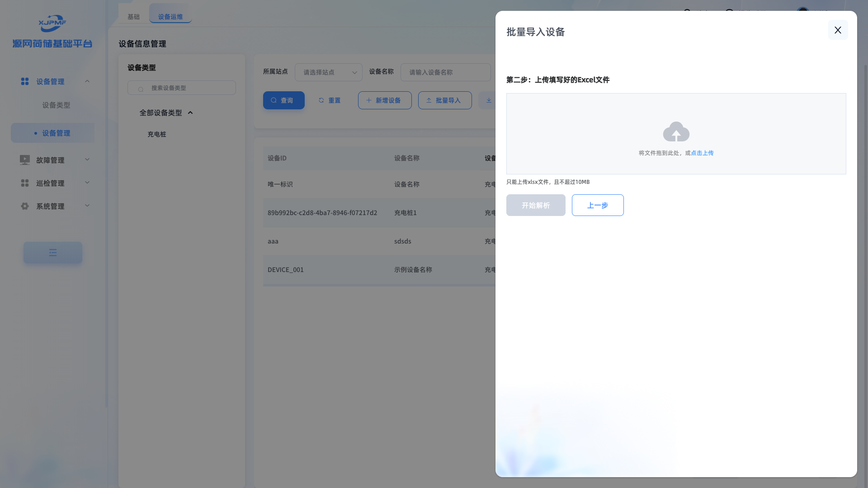The width and height of the screenshot is (868, 488).
Task: Click the 故障管理 monitor icon
Action: 25,160
